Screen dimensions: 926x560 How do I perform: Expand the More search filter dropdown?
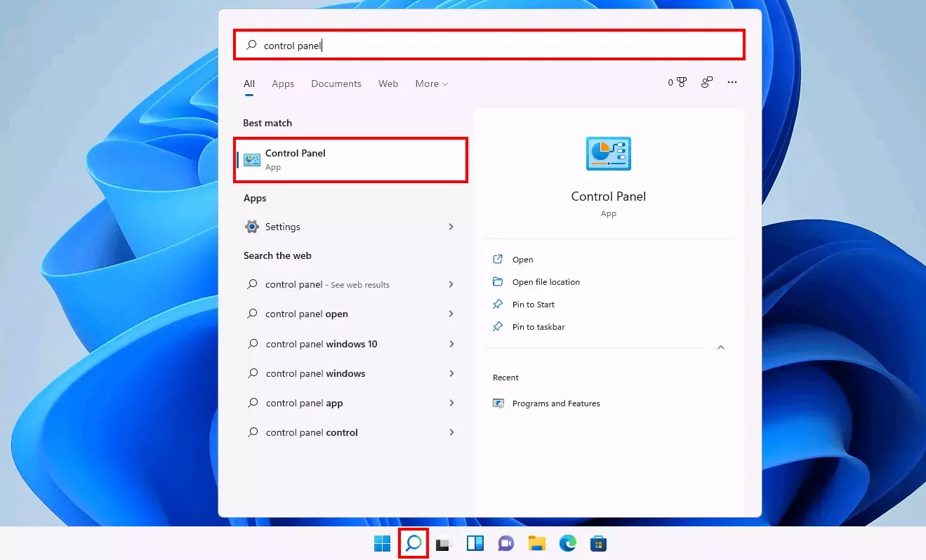click(430, 84)
